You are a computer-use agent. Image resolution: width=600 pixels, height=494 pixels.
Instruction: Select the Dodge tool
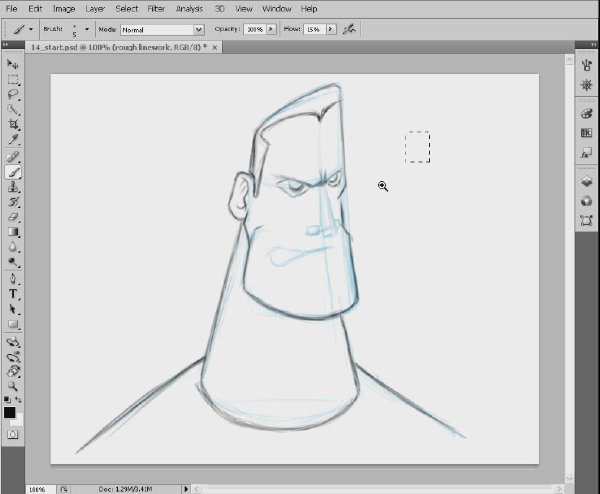pos(13,262)
